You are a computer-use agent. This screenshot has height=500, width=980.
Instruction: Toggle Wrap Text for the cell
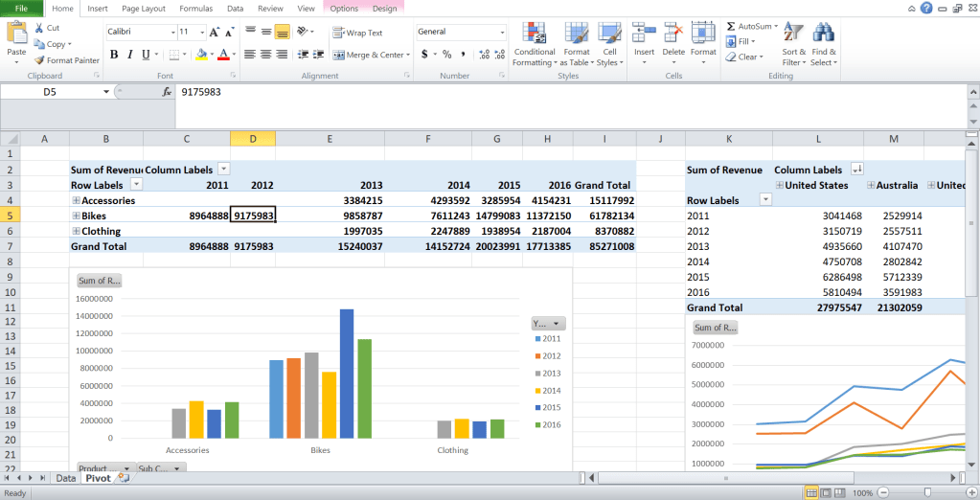[x=356, y=33]
